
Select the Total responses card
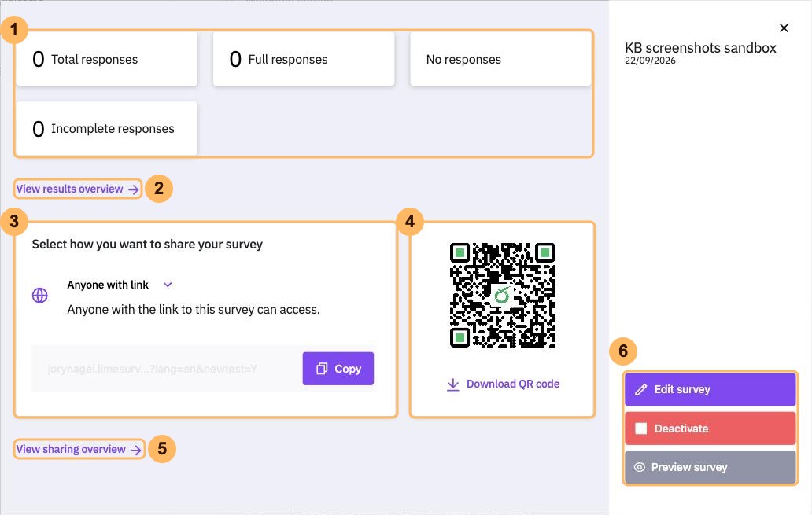tap(107, 59)
